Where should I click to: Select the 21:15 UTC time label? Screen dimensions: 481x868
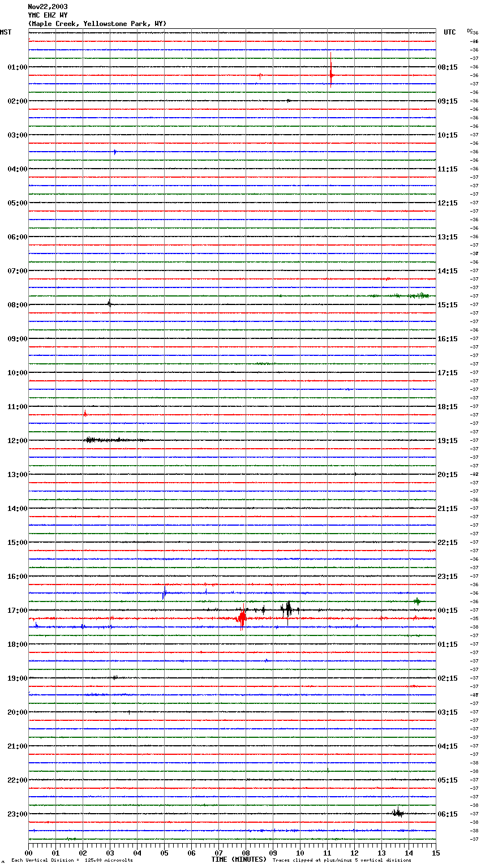(448, 509)
